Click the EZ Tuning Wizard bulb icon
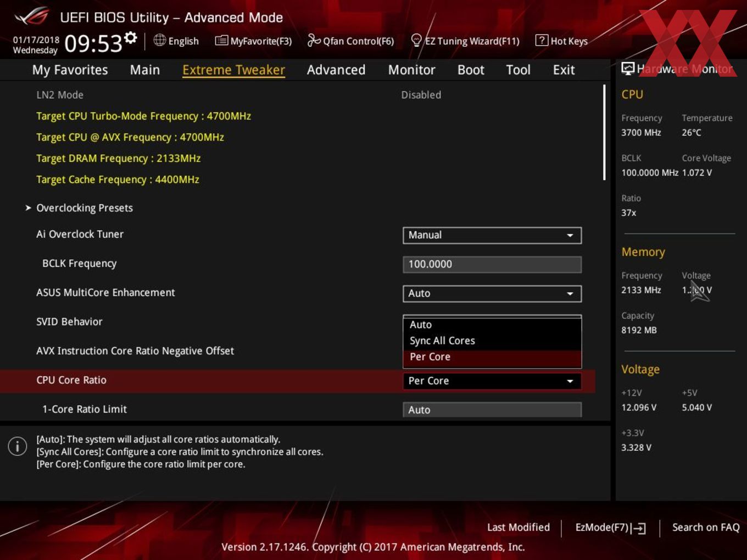 pyautogui.click(x=416, y=40)
